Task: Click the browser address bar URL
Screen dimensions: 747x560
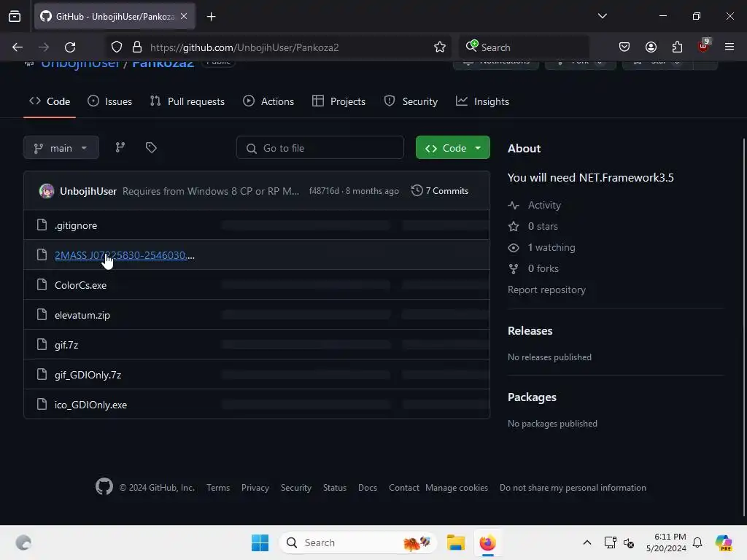Action: [244, 47]
